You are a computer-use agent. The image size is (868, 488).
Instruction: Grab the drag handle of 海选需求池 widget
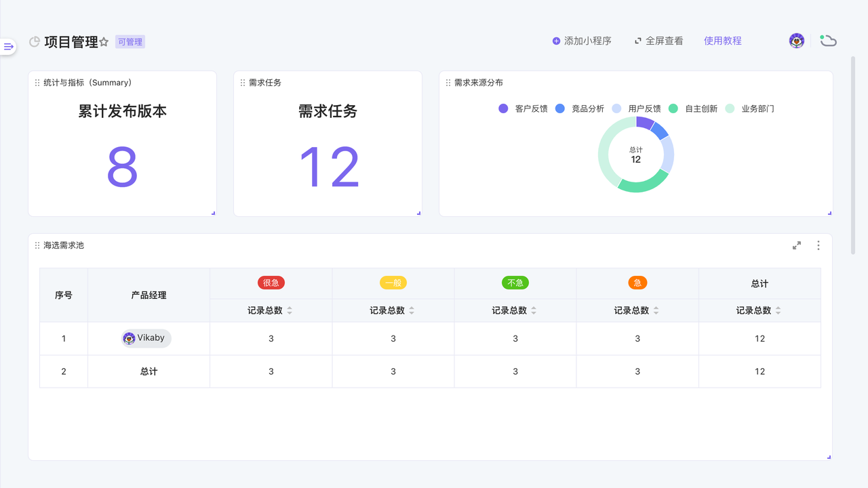(37, 245)
